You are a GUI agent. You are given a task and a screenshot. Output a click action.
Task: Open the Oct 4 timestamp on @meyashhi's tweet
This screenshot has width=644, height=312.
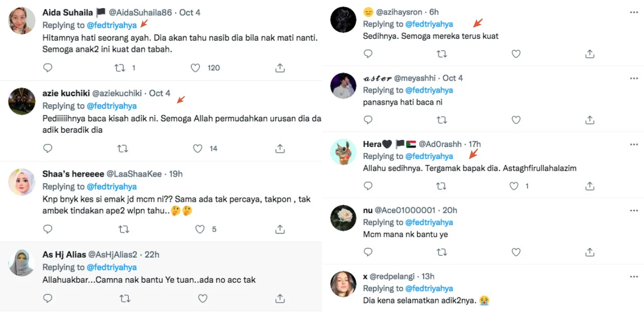pos(453,78)
